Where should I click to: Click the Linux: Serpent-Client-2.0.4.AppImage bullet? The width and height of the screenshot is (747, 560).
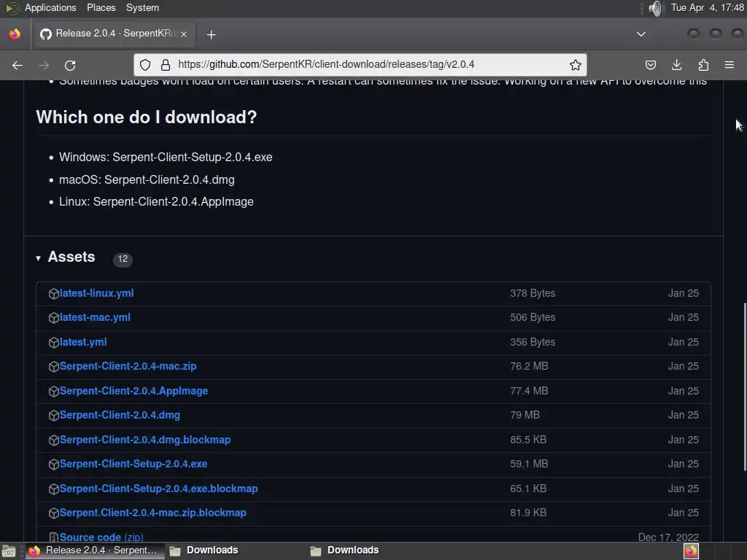click(156, 202)
